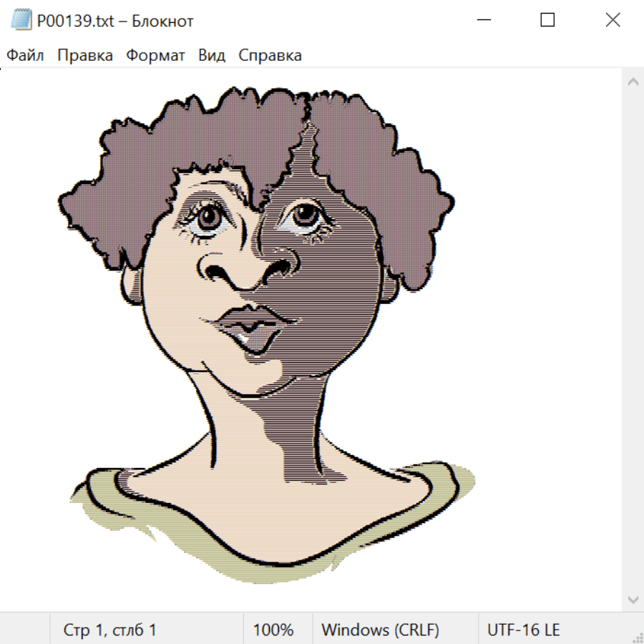Open the Вид menu

[212, 56]
